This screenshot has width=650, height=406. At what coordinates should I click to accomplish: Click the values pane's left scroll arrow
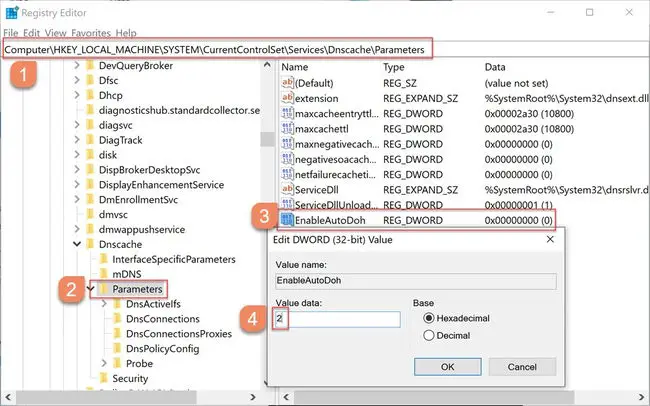point(286,397)
